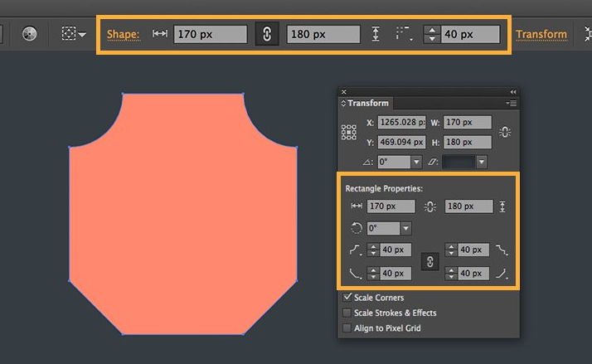Screen dimensions: 592x364
Task: Select the coral shape on the canvas
Action: tap(183, 214)
